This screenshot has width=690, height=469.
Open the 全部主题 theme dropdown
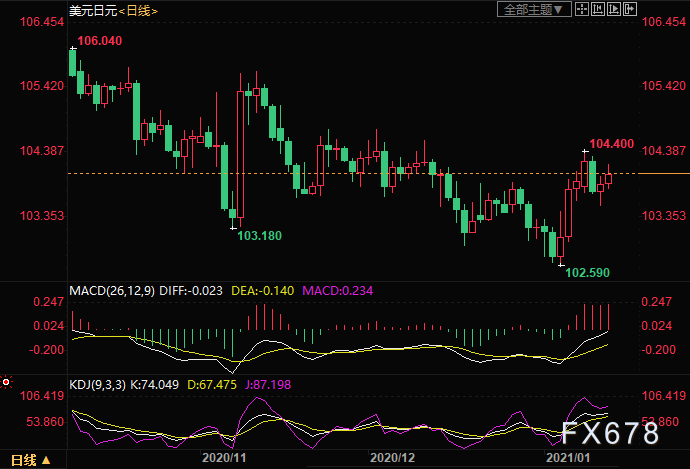coord(534,9)
